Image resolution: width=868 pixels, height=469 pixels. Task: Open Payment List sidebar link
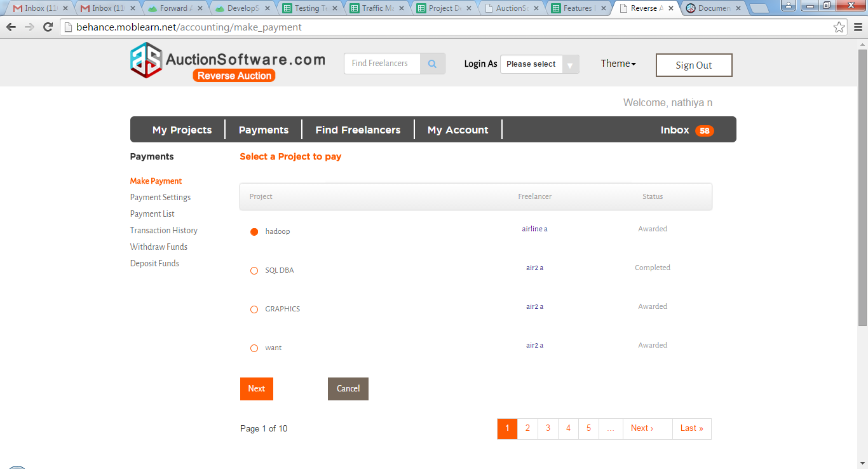coord(153,214)
